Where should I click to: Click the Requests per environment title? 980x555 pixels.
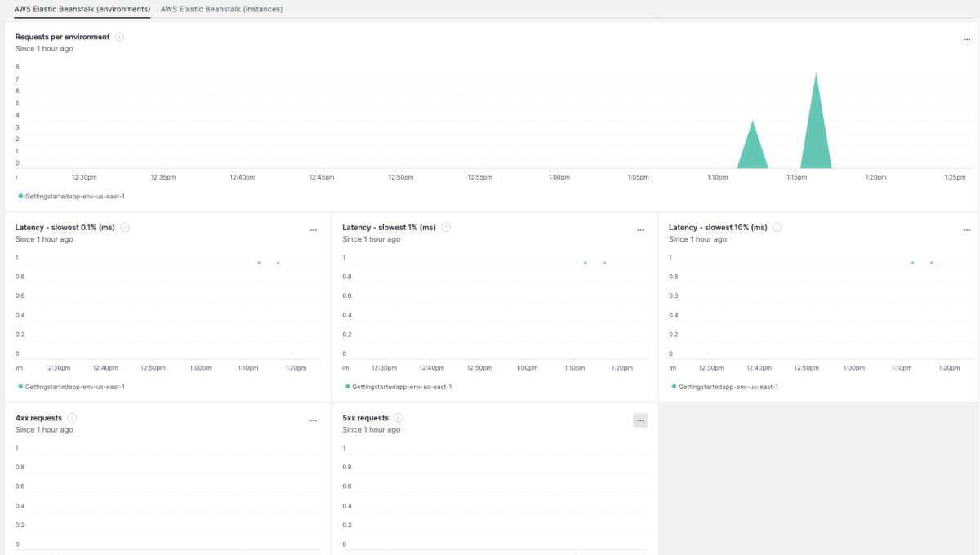[62, 37]
